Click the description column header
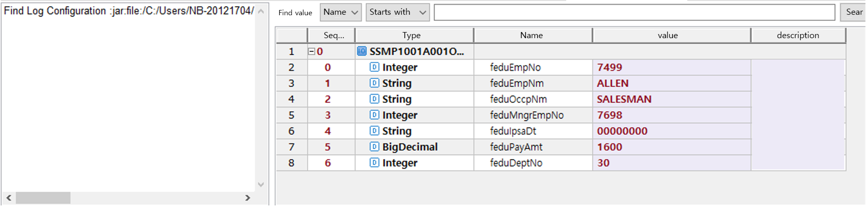The width and height of the screenshot is (868, 207). [798, 35]
